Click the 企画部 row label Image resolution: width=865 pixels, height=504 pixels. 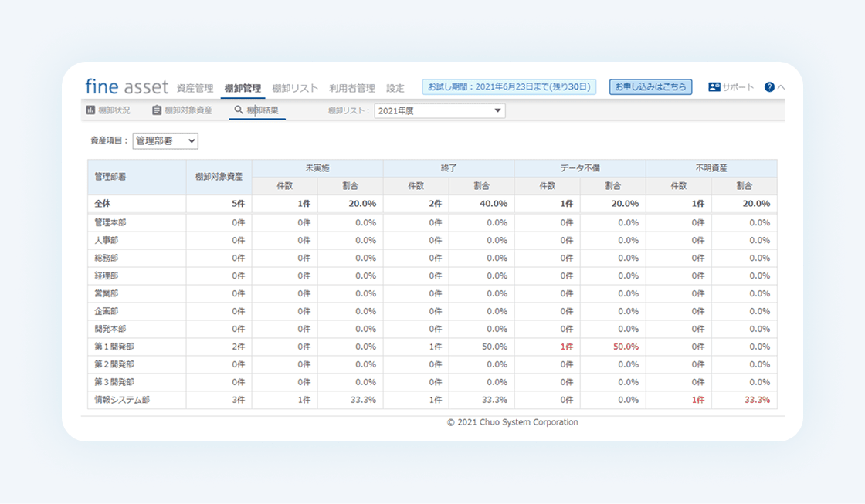[x=106, y=311]
